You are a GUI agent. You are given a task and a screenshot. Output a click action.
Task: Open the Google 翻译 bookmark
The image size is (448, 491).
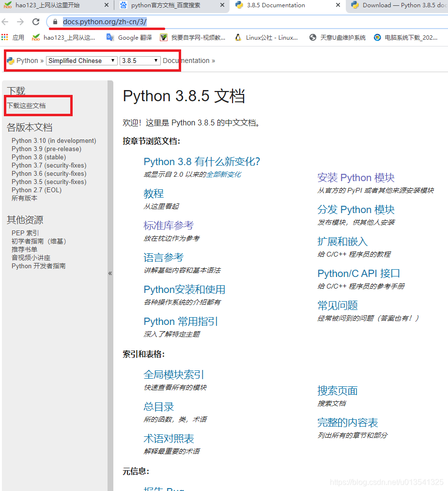click(129, 38)
